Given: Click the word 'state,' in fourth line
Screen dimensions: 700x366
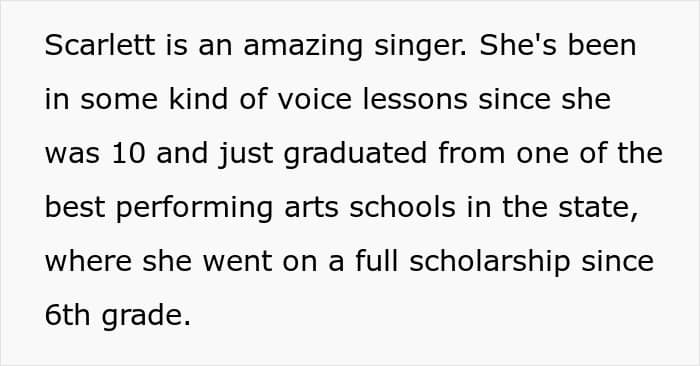Looking at the screenshot, I should (x=598, y=209).
